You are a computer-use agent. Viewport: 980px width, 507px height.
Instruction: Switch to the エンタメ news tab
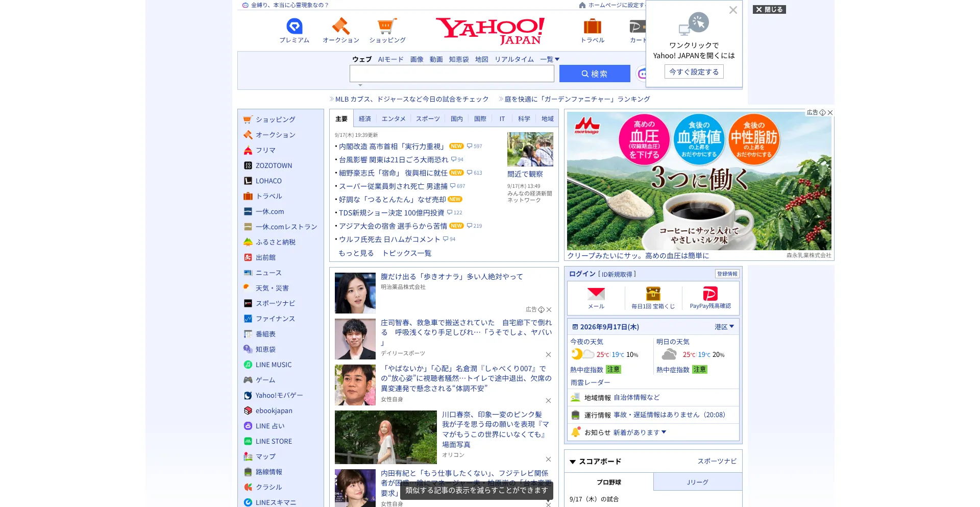point(394,119)
